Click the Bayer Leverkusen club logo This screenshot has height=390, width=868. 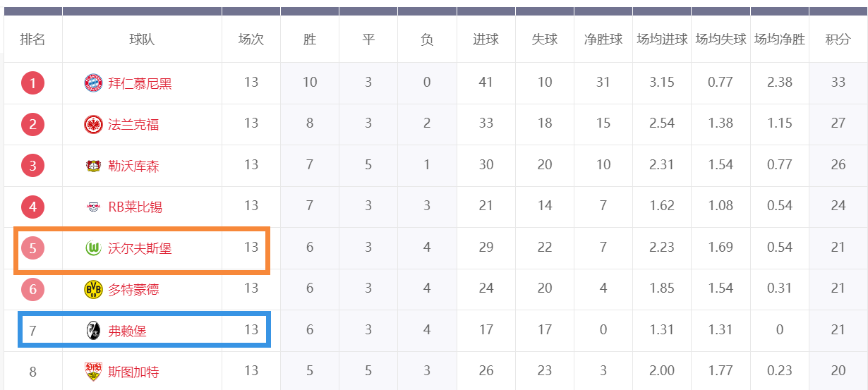coord(93,166)
